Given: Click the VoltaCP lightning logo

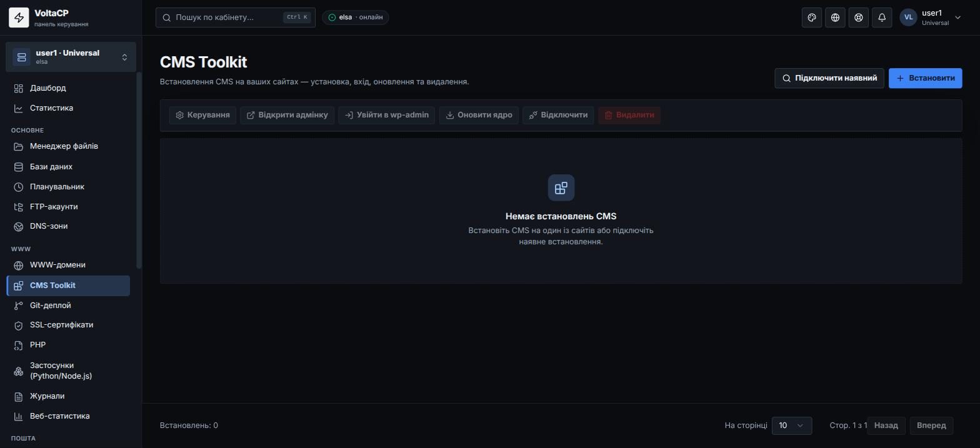Looking at the screenshot, I should click(19, 17).
